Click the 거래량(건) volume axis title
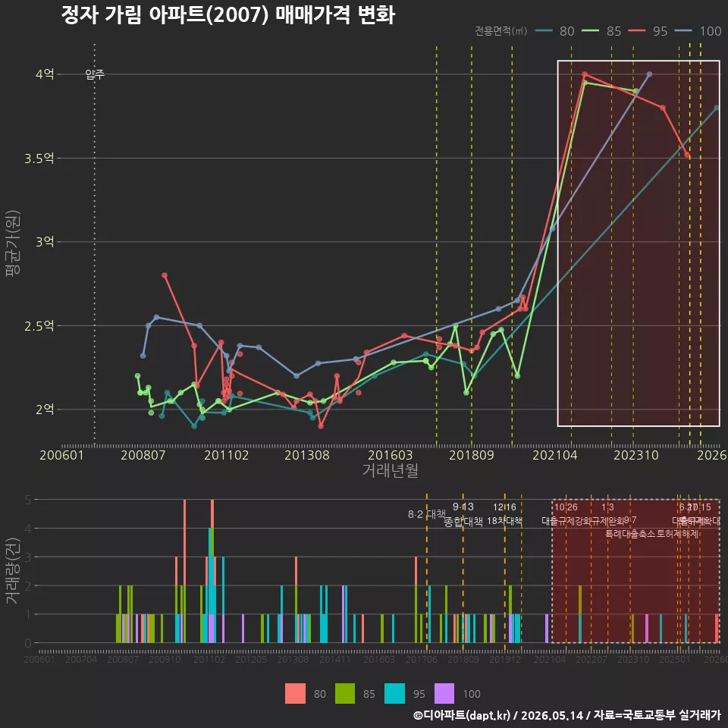728x728 pixels. click(13, 571)
